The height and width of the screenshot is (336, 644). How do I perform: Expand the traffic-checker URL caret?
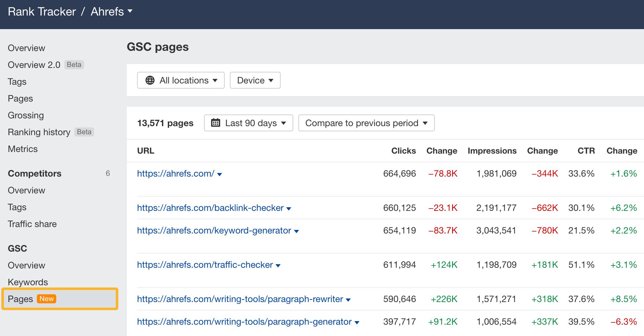(x=278, y=266)
